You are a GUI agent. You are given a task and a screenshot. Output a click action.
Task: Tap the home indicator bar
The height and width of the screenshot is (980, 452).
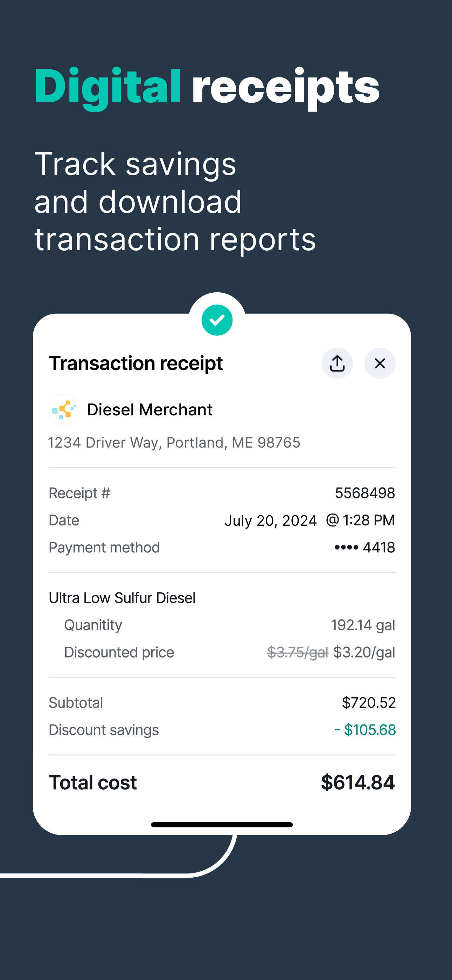coord(222,825)
